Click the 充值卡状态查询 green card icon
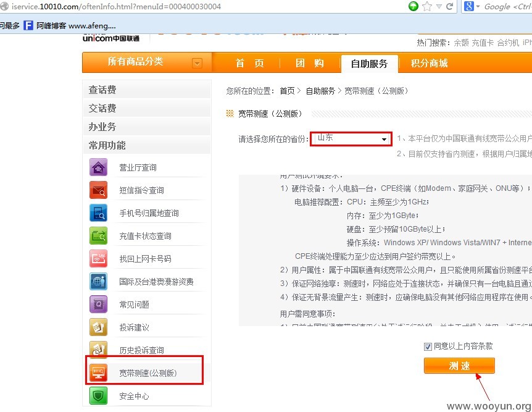 pyautogui.click(x=98, y=236)
